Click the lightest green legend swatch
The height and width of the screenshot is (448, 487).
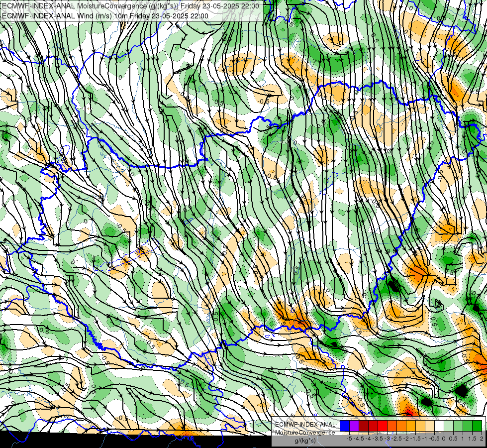449,426
